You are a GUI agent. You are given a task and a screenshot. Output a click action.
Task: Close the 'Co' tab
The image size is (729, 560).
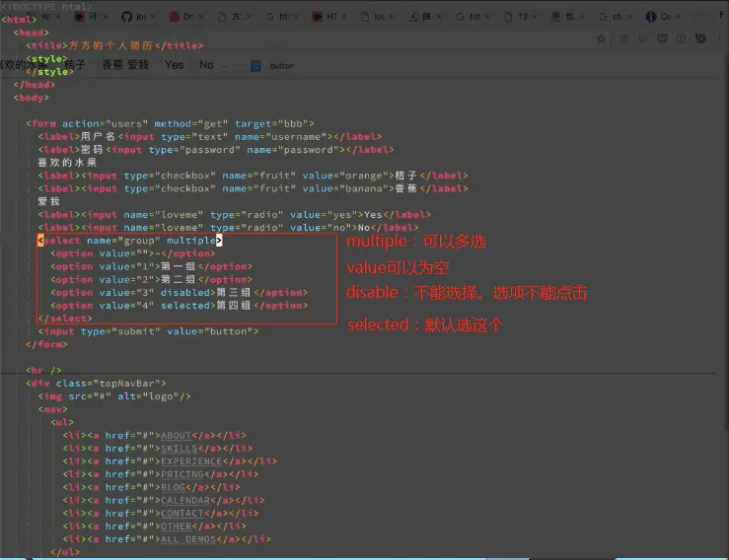pos(678,17)
